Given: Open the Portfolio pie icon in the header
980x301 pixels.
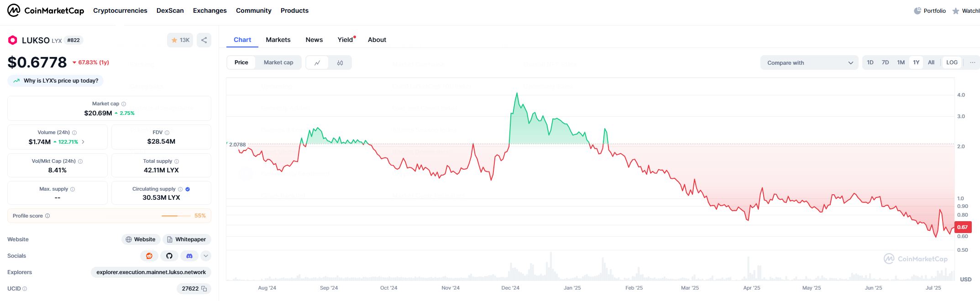Looking at the screenshot, I should tap(917, 10).
